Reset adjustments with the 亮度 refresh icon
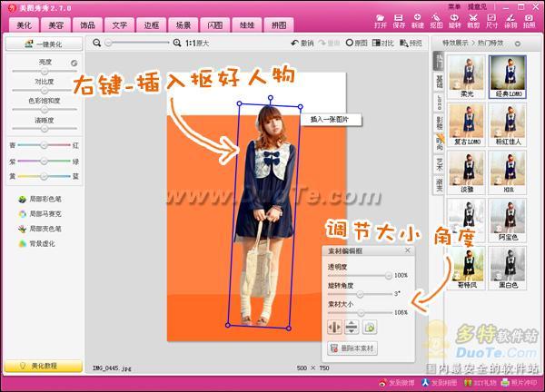Screen dimensions: 545x392 [74, 64]
